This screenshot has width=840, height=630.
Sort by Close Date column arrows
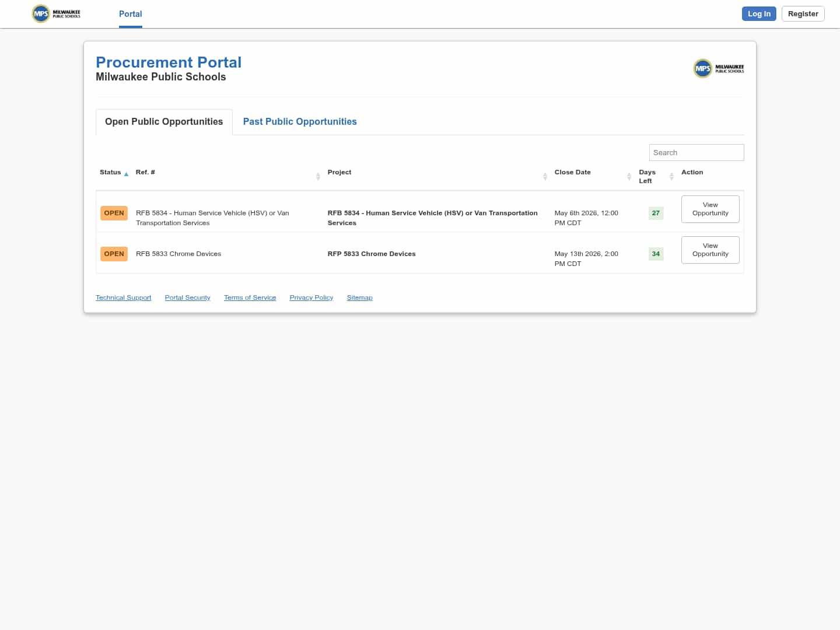629,176
